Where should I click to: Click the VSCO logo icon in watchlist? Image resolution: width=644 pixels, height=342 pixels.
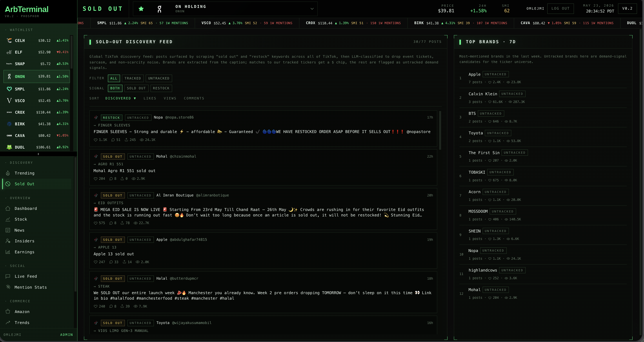point(9,101)
